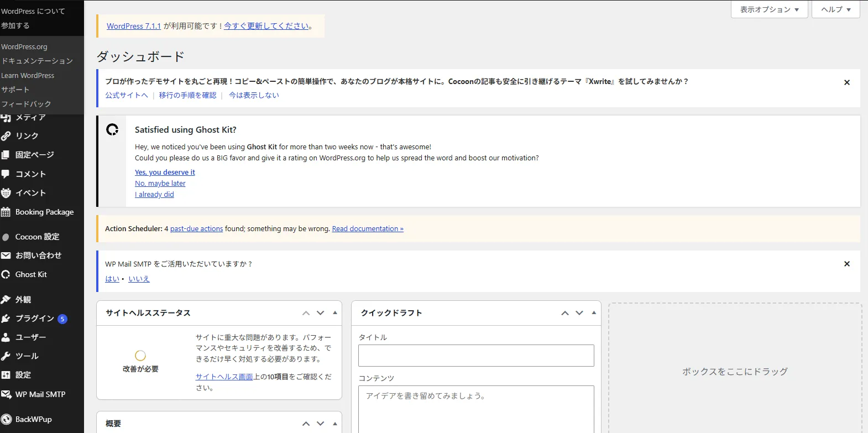Move 概要 box down
The image size is (868, 433).
point(320,424)
